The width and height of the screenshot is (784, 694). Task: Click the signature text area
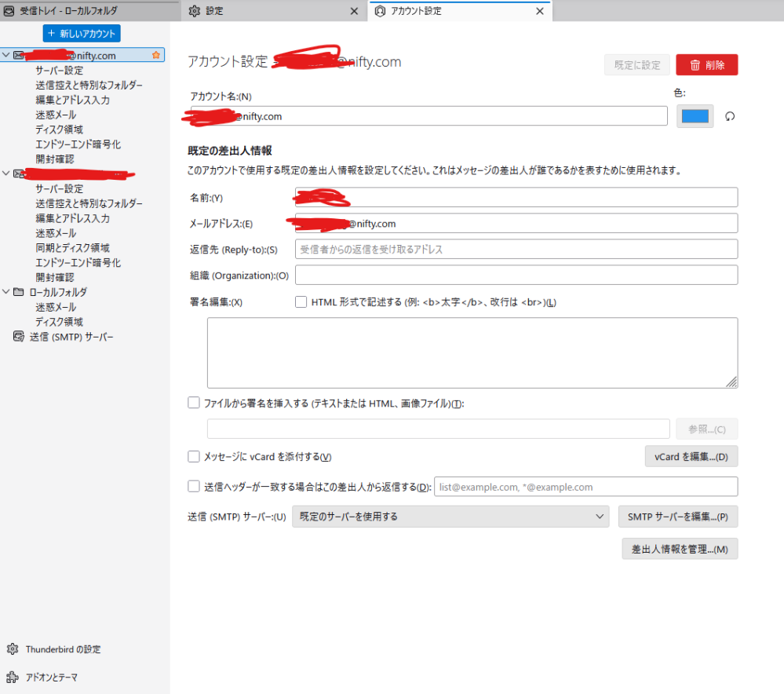click(x=472, y=352)
